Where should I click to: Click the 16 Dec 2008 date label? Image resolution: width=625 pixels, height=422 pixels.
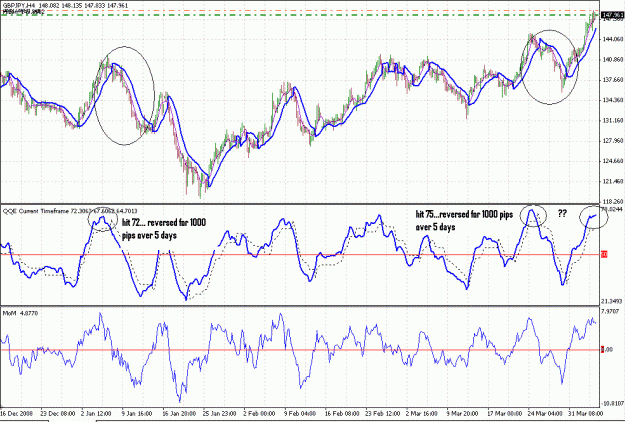click(17, 413)
